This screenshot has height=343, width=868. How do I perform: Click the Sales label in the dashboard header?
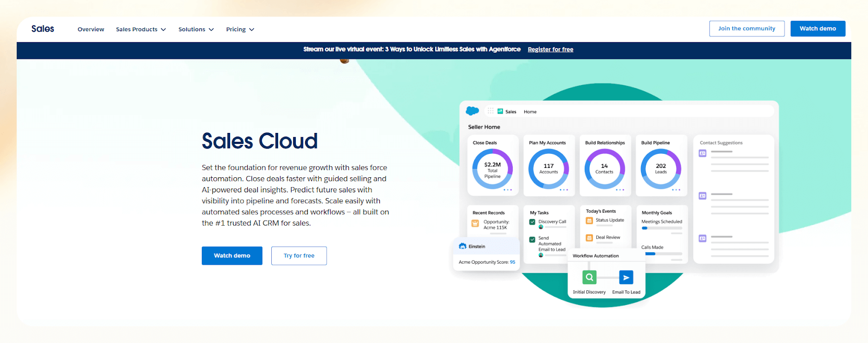click(x=511, y=112)
